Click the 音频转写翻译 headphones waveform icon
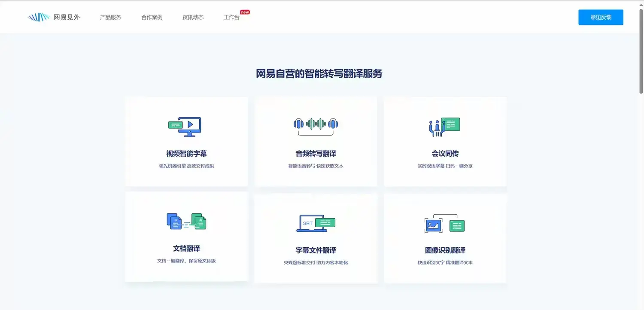The width and height of the screenshot is (644, 310). tap(316, 126)
